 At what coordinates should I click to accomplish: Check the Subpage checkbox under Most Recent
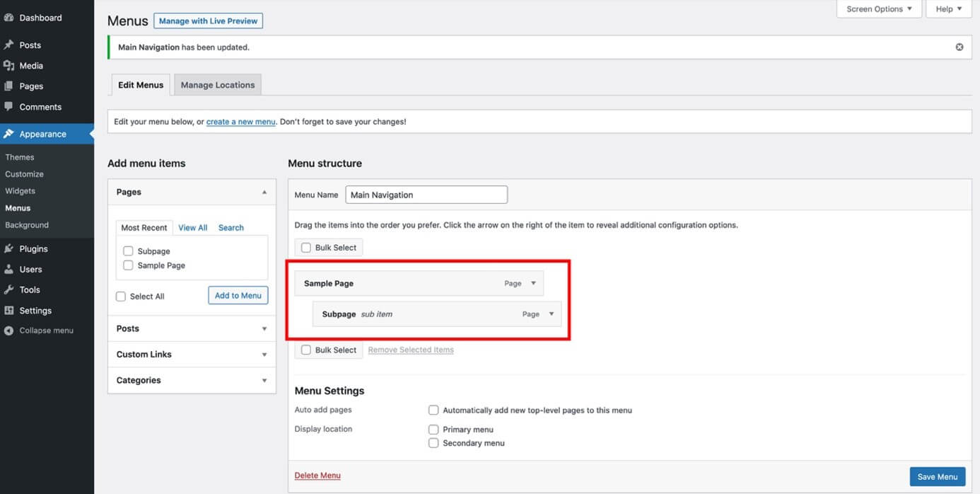tap(128, 251)
